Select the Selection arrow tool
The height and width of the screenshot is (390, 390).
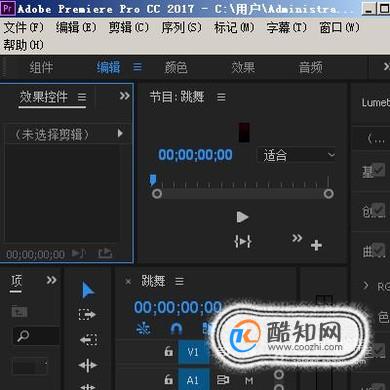pos(88,290)
